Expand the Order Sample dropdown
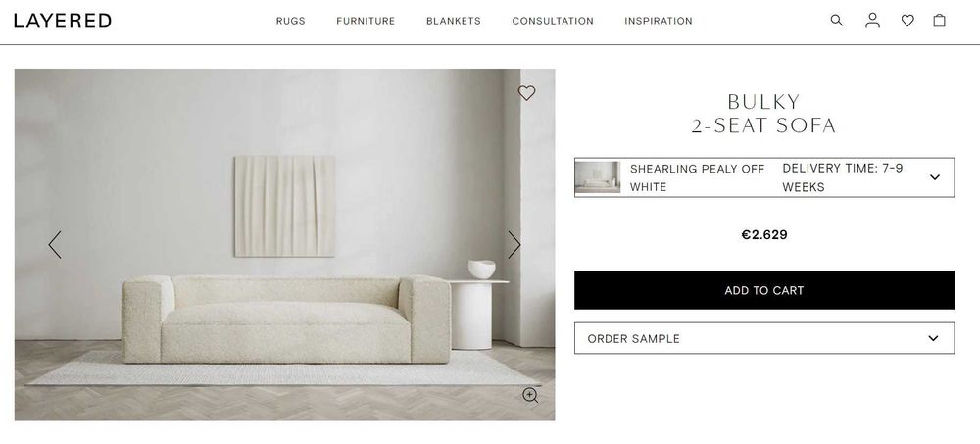 click(x=764, y=338)
